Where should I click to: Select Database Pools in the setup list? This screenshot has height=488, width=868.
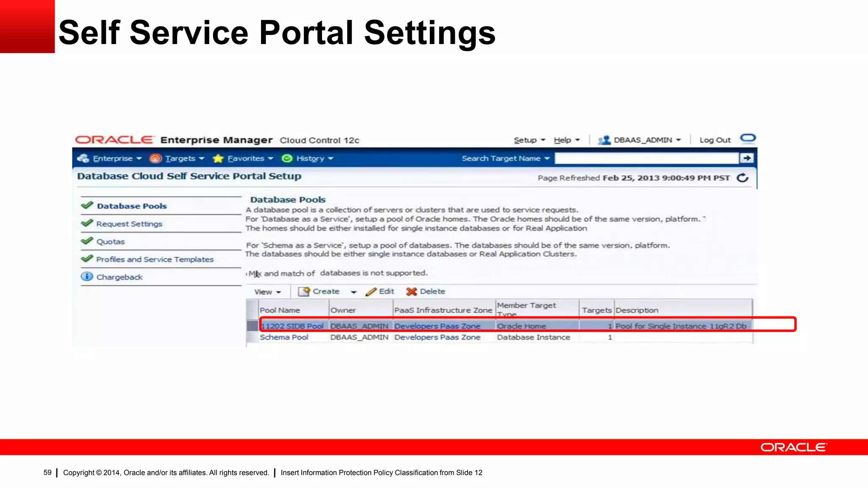(x=132, y=206)
